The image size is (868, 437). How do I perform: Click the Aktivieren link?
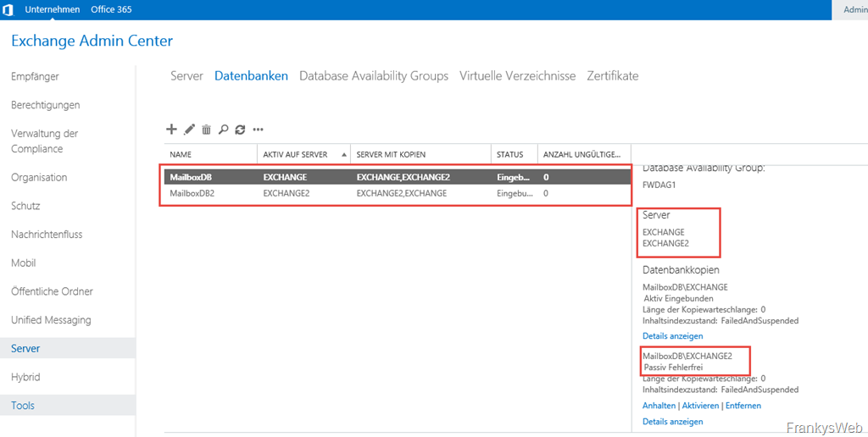pos(700,406)
